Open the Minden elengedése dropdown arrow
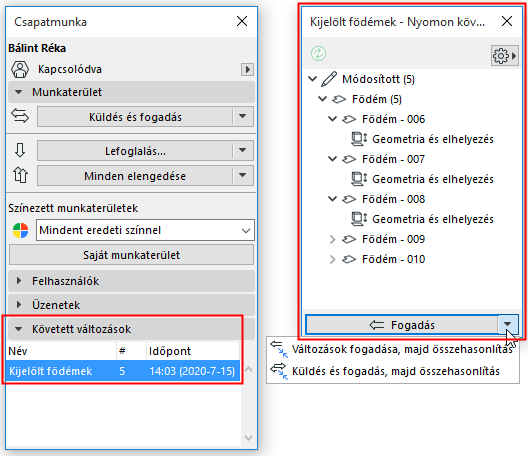This screenshot has width=528, height=456. click(243, 175)
